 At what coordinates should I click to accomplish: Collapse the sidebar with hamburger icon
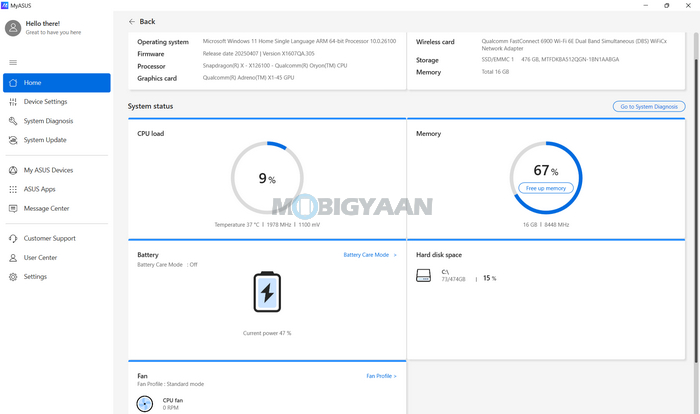pos(13,63)
